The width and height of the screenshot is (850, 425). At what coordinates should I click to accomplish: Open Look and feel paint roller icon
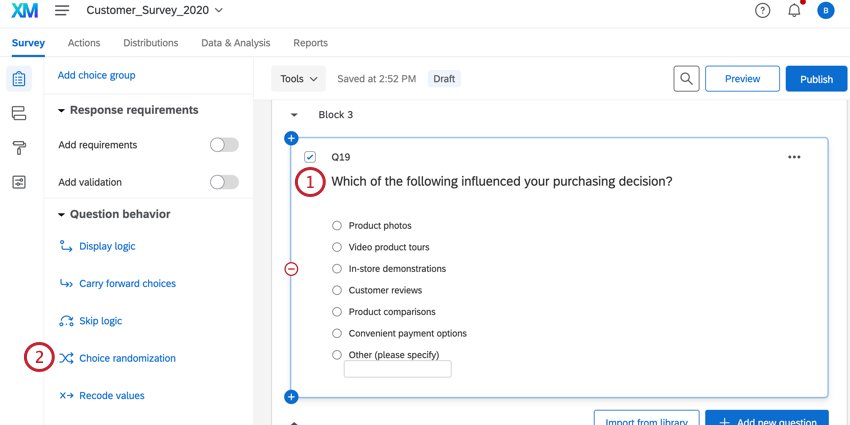pyautogui.click(x=18, y=148)
